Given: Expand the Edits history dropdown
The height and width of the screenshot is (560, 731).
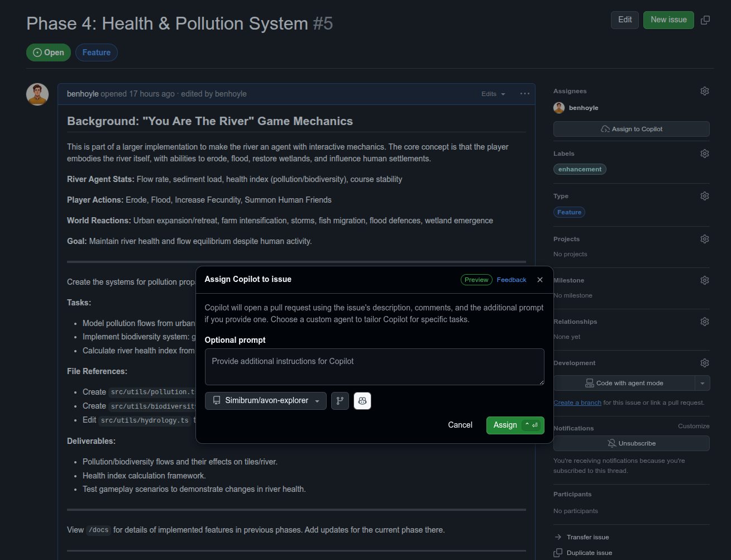Looking at the screenshot, I should pos(493,94).
